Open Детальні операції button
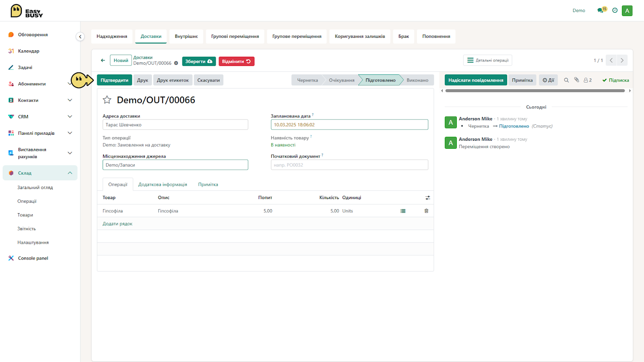The image size is (644, 362). 487,60
